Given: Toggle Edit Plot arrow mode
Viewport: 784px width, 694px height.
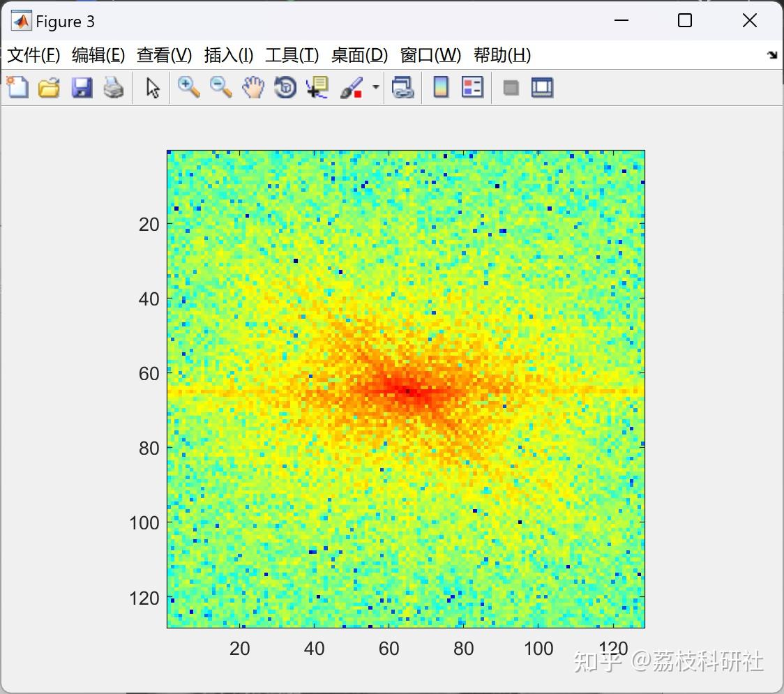Looking at the screenshot, I should pyautogui.click(x=151, y=87).
